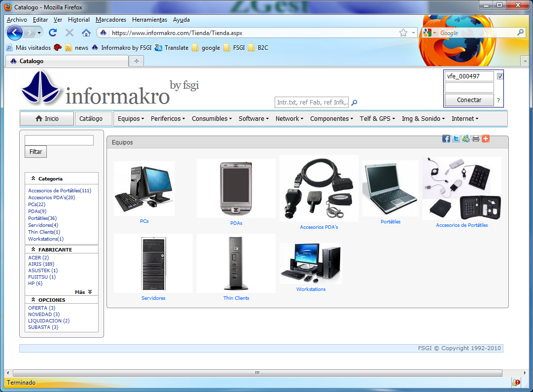Open the news feed bookmark icon
533x392 pixels.
69,48
